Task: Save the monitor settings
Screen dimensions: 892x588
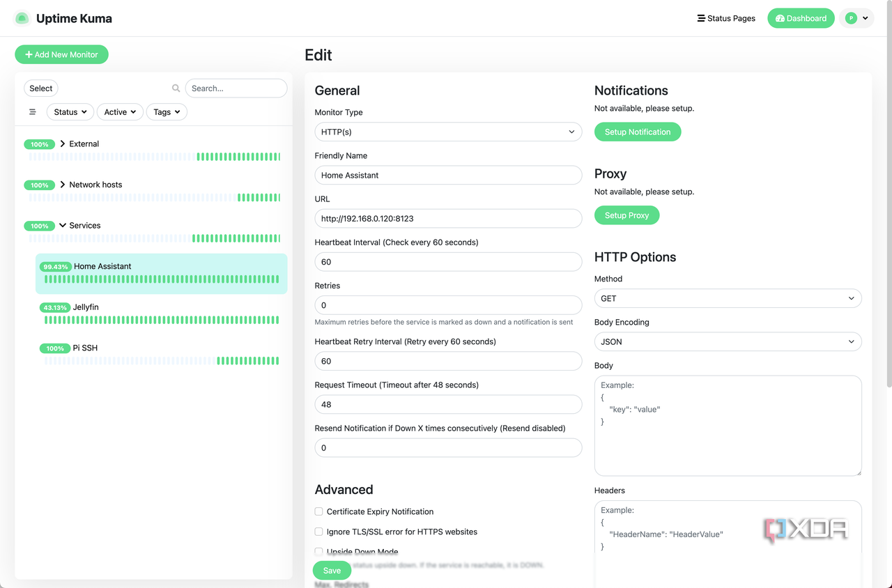Action: [x=332, y=571]
